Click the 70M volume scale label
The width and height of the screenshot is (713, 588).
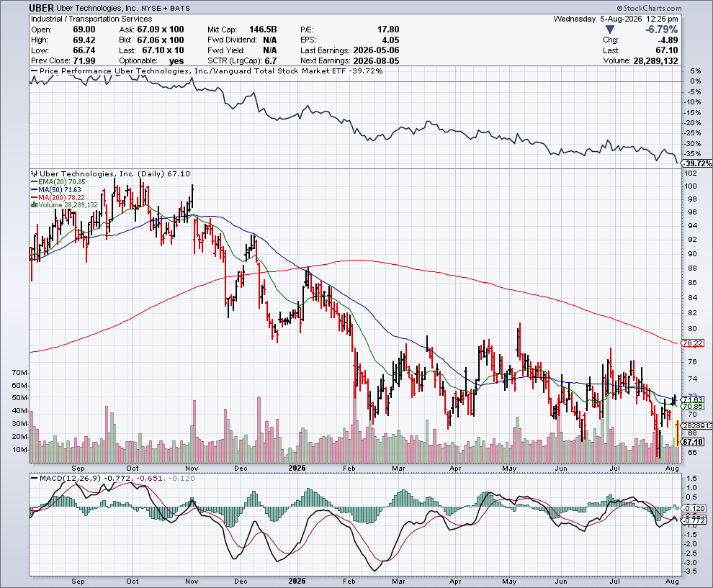point(19,373)
